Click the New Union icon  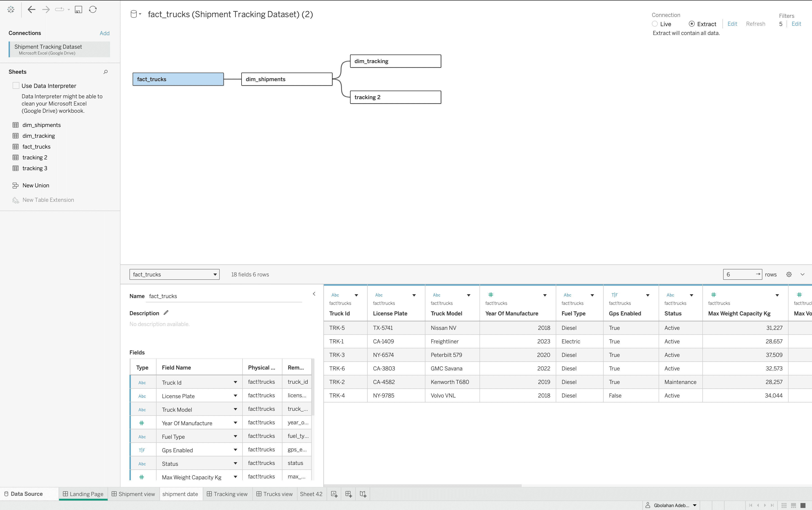tap(16, 185)
